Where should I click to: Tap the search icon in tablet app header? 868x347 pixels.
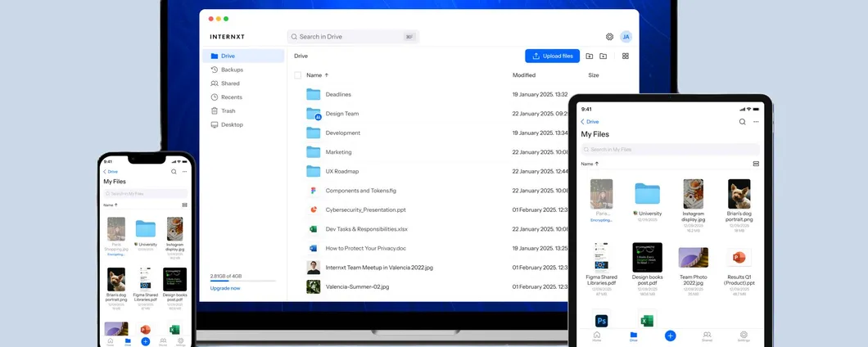pyautogui.click(x=743, y=122)
